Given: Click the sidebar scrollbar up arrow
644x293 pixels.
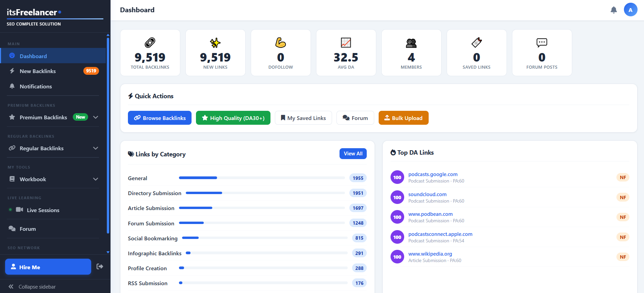Looking at the screenshot, I should point(108,35).
